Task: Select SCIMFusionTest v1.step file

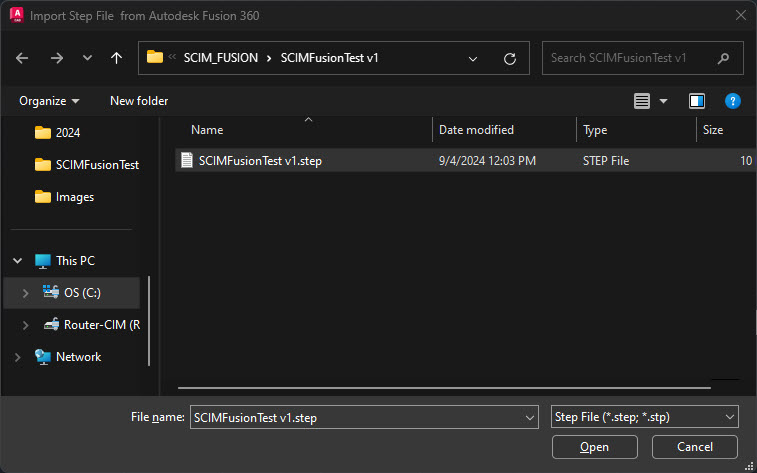Action: [x=260, y=161]
